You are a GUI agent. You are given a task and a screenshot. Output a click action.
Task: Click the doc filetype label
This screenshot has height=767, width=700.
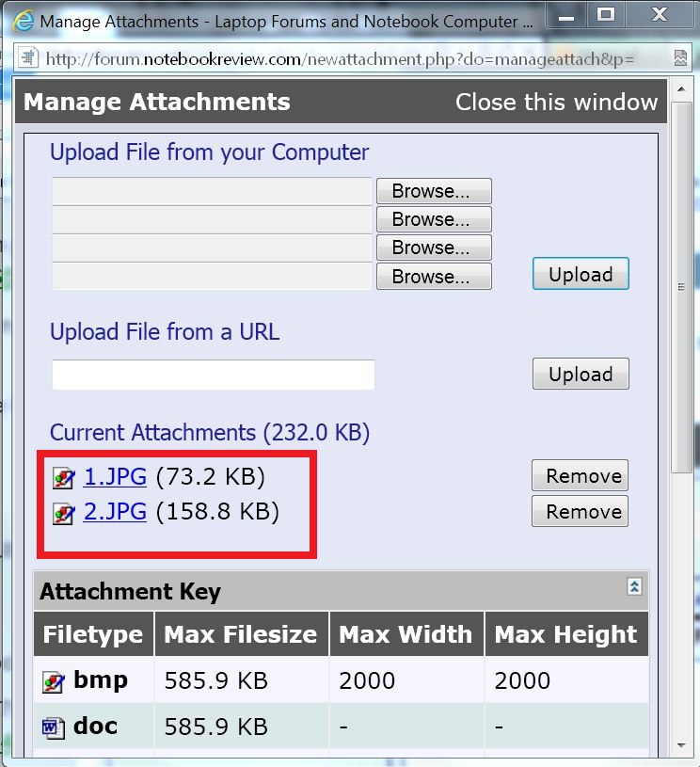95,726
